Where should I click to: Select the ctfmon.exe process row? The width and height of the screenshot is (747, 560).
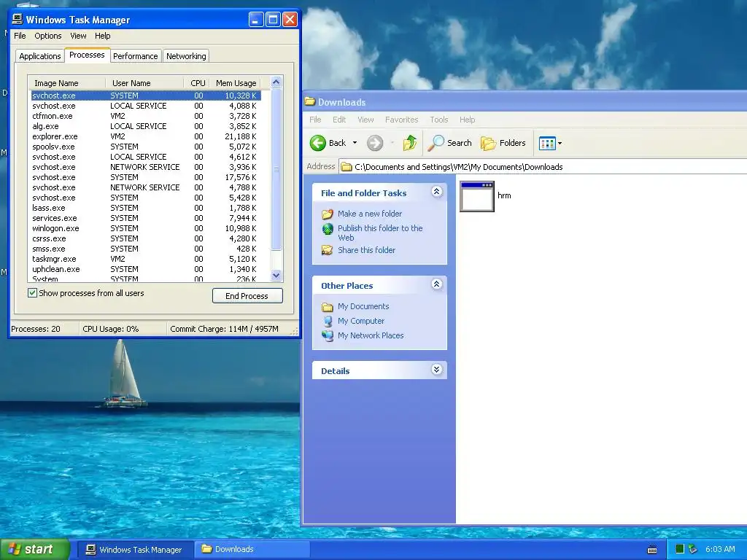click(145, 116)
